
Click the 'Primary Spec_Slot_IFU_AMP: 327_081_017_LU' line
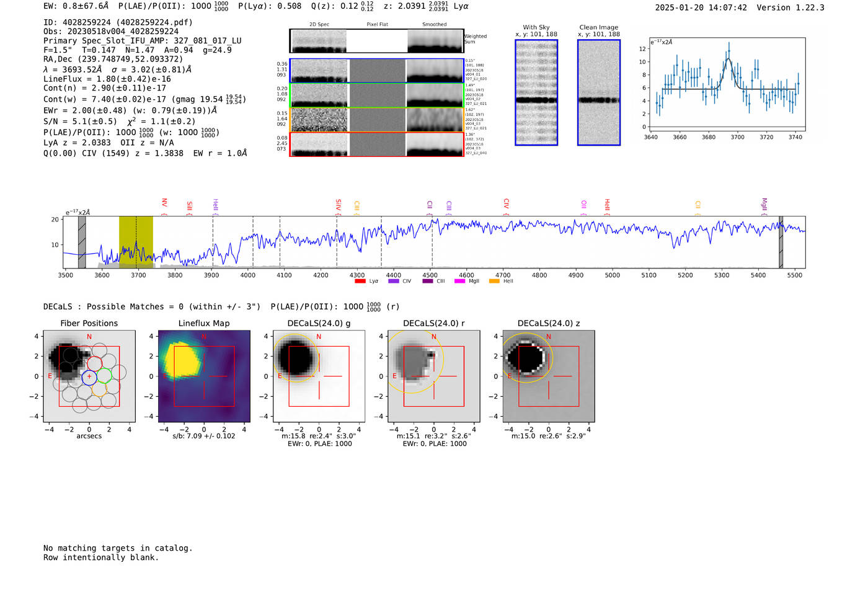pos(143,41)
